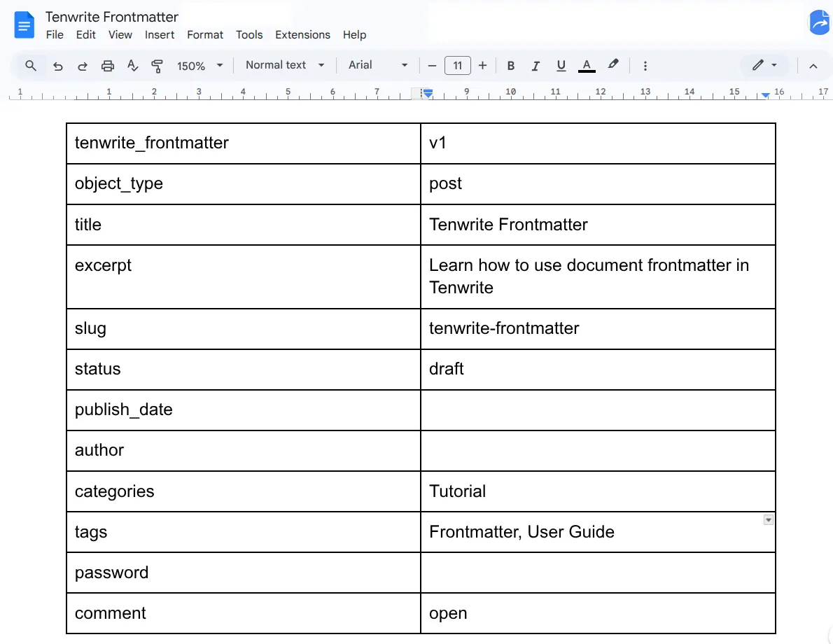Image resolution: width=833 pixels, height=644 pixels.
Task: Select the Paint format tool
Action: point(157,65)
